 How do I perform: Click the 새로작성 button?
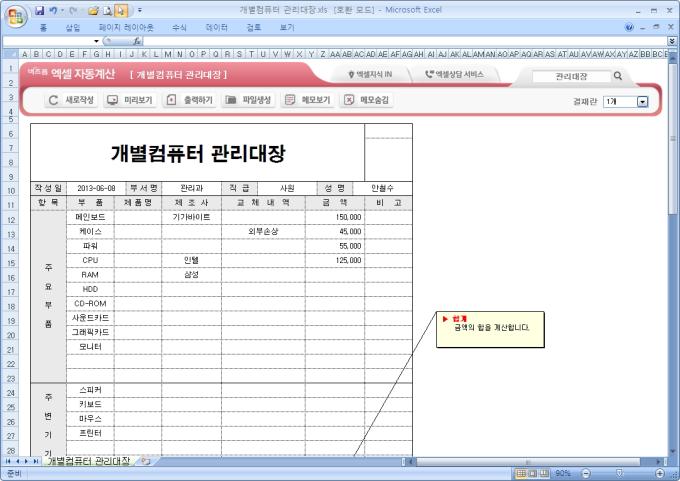72,100
